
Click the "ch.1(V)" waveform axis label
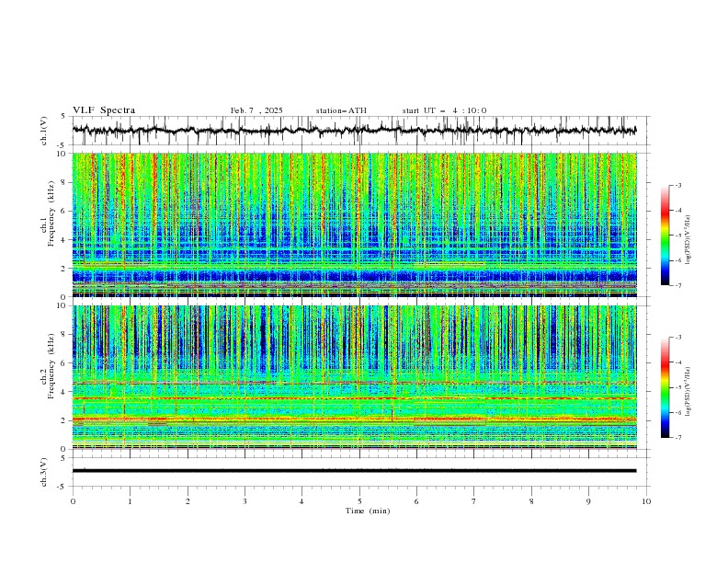pos(44,131)
